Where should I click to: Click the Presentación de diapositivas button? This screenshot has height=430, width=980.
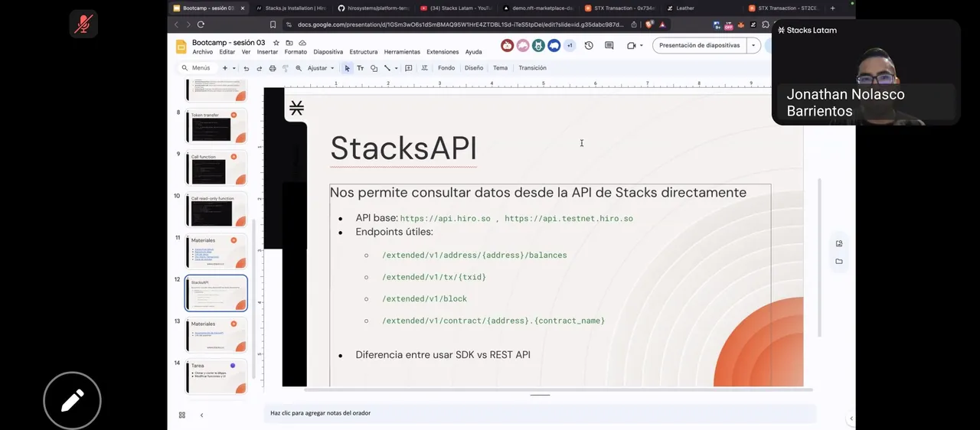pos(700,45)
